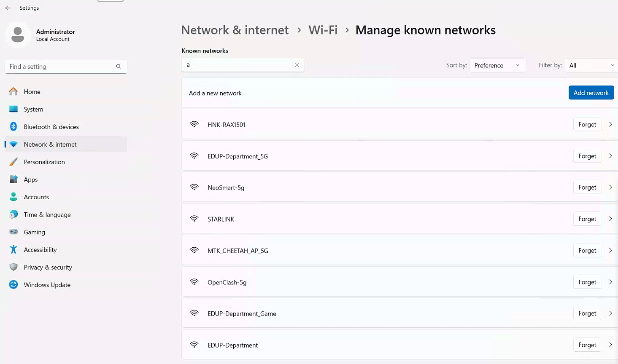Click the Wi-Fi icon beside STARLINK

(x=194, y=219)
